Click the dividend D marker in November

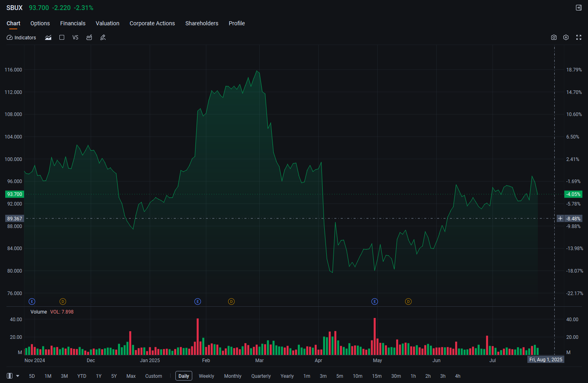pyautogui.click(x=63, y=302)
